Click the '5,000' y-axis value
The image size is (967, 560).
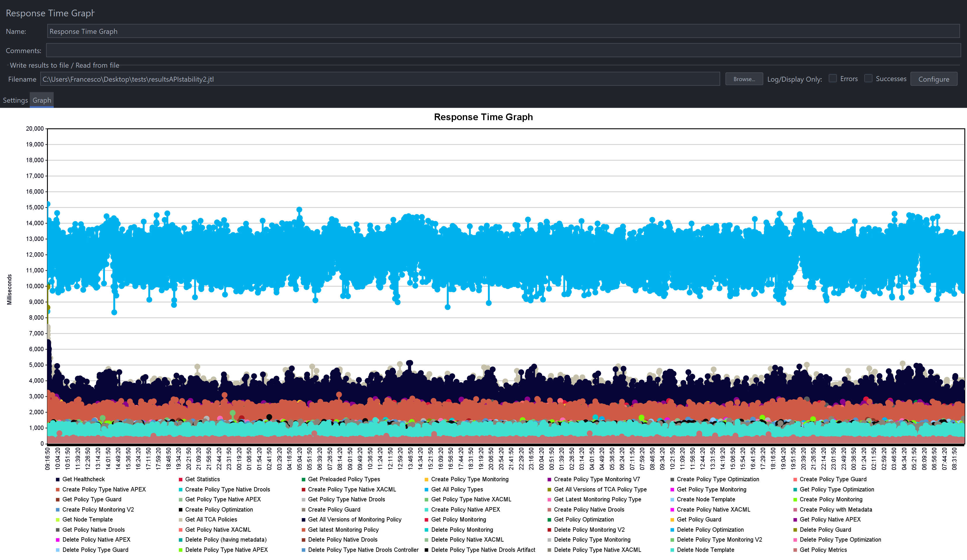pyautogui.click(x=36, y=365)
